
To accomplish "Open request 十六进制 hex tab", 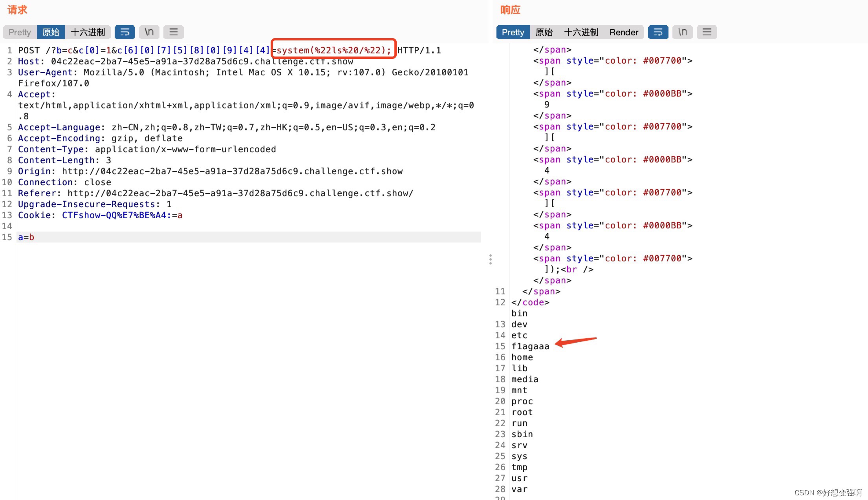I will tap(88, 32).
